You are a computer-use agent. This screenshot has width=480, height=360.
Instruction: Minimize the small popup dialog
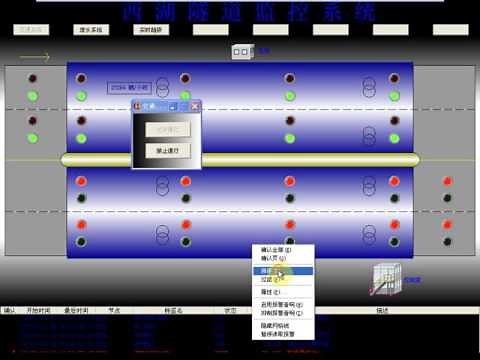pyautogui.click(x=173, y=107)
